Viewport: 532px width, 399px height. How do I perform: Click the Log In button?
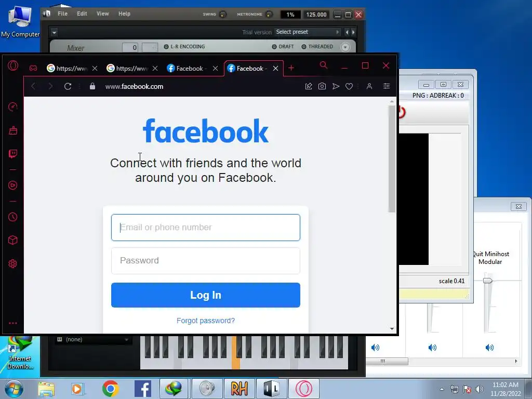click(206, 295)
